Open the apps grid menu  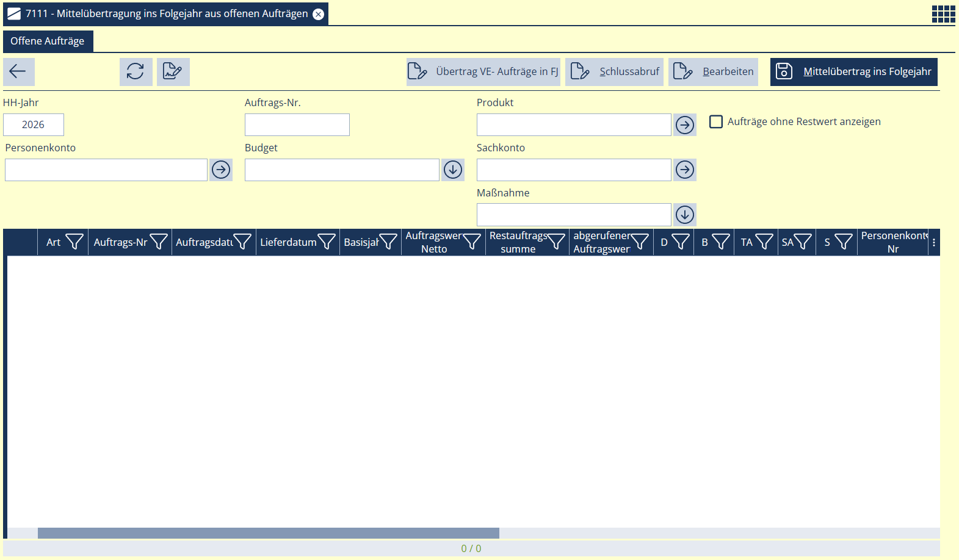pyautogui.click(x=943, y=13)
